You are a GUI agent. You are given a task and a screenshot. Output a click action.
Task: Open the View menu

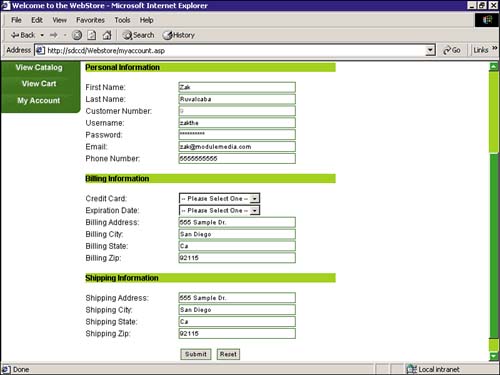coord(59,20)
